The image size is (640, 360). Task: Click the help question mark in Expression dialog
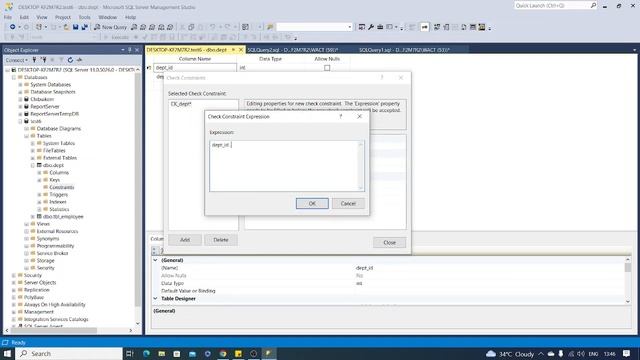point(341,116)
